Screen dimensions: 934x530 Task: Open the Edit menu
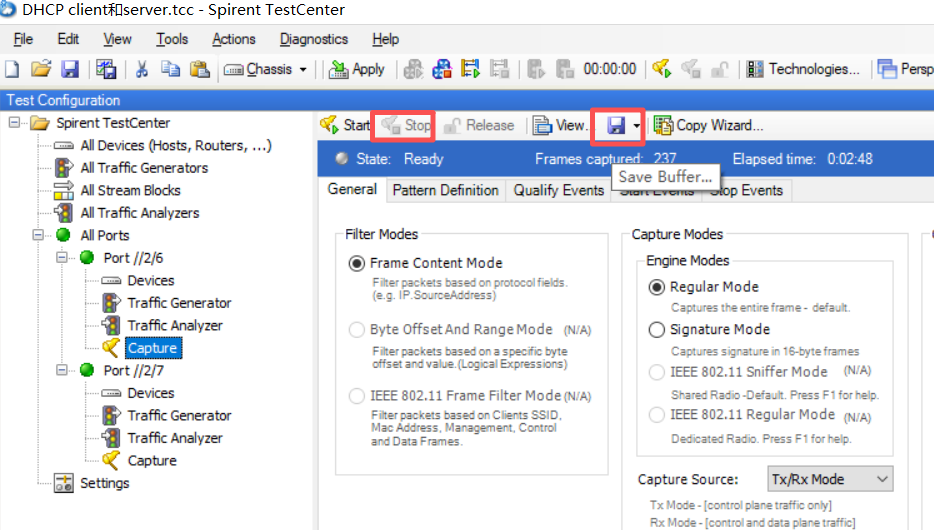point(68,39)
